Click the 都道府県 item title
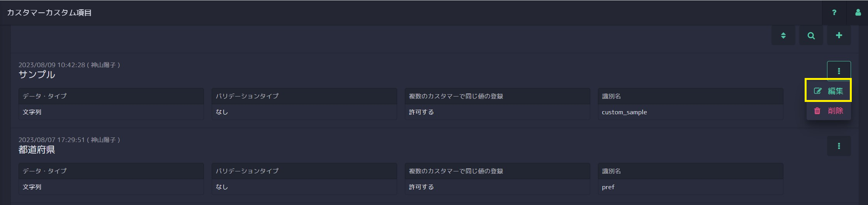The width and height of the screenshot is (868, 205). click(x=37, y=149)
